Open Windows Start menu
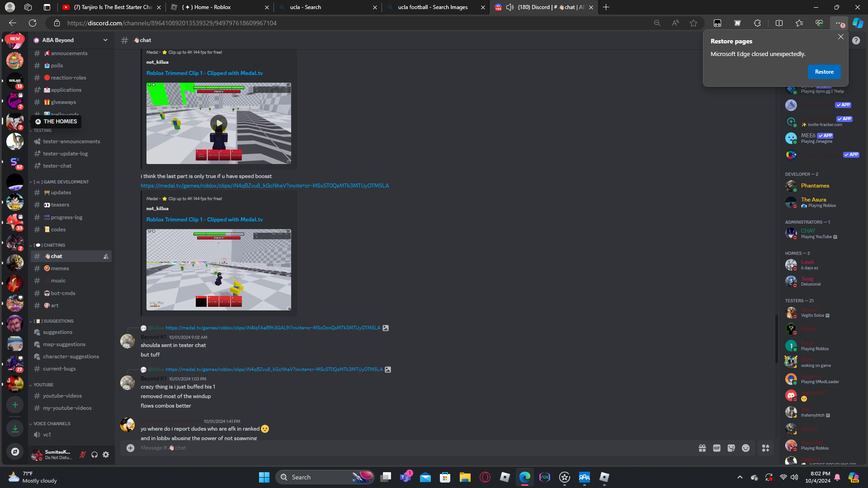The width and height of the screenshot is (868, 488). coord(264,477)
